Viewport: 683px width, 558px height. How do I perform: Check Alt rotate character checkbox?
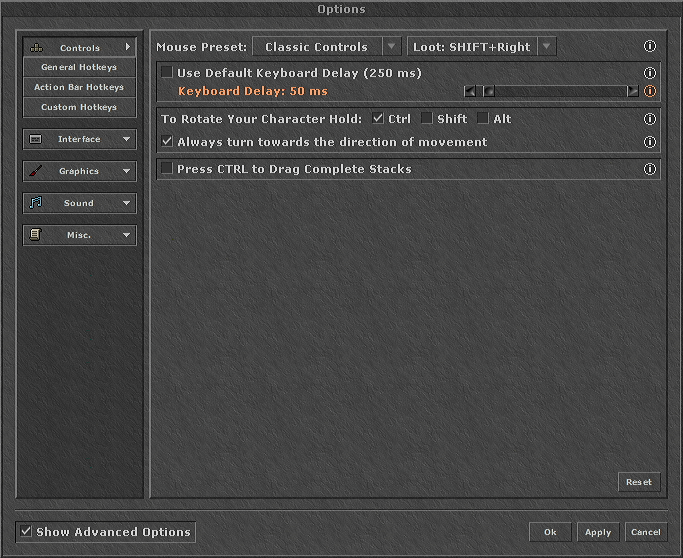483,118
